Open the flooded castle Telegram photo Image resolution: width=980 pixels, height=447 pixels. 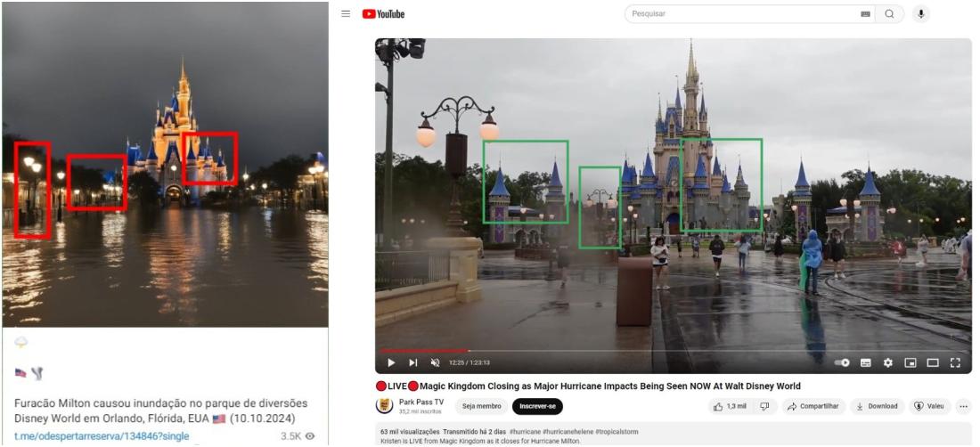pos(165,164)
